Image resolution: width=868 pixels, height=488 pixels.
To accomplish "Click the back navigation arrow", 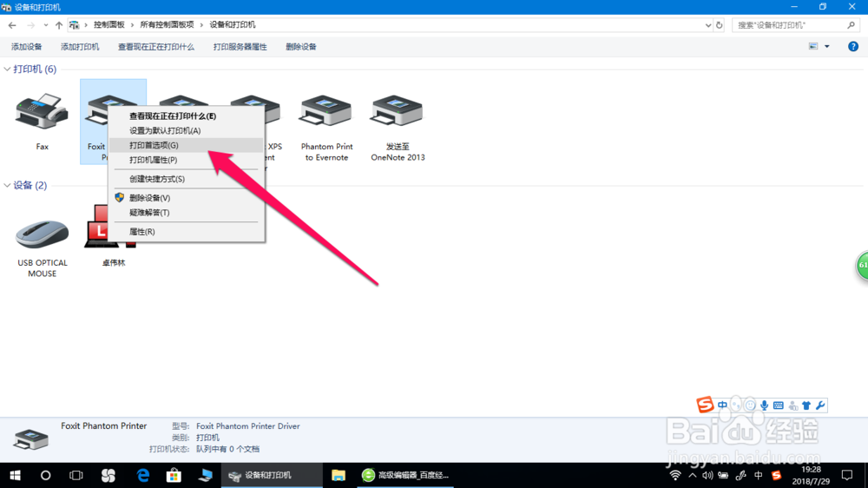I will 12,25.
